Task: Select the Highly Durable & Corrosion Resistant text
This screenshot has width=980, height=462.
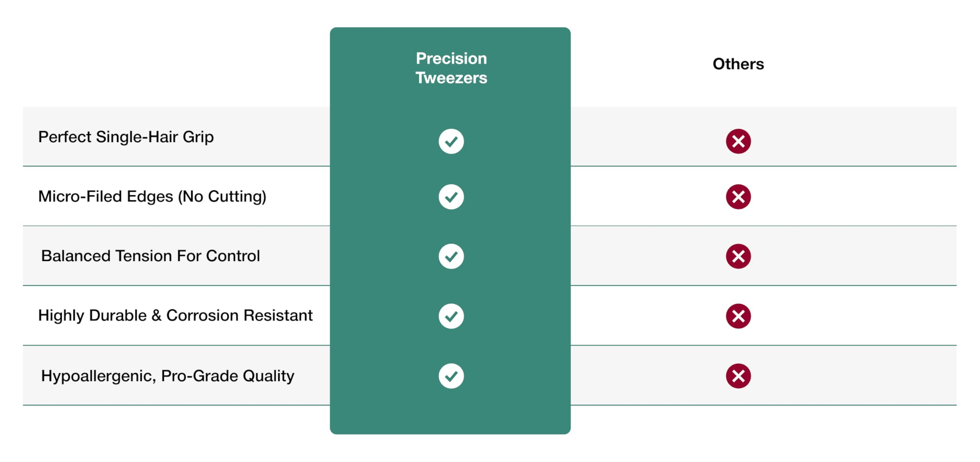Action: coord(175,316)
